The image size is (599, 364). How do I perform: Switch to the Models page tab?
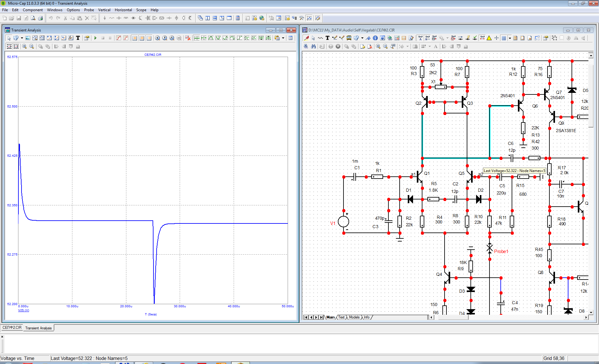tap(354, 317)
